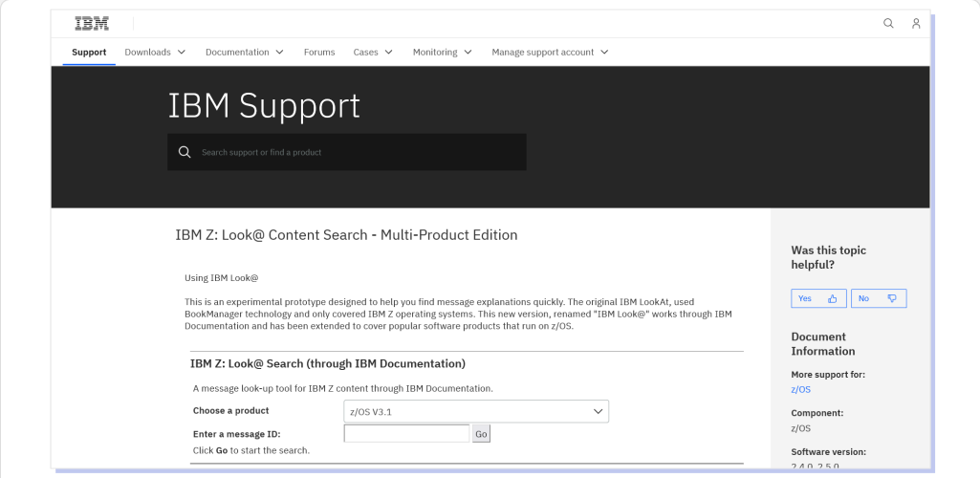Image resolution: width=980 pixels, height=478 pixels.
Task: Click the 'Was this topic helpful?' heading
Action: pos(829,257)
